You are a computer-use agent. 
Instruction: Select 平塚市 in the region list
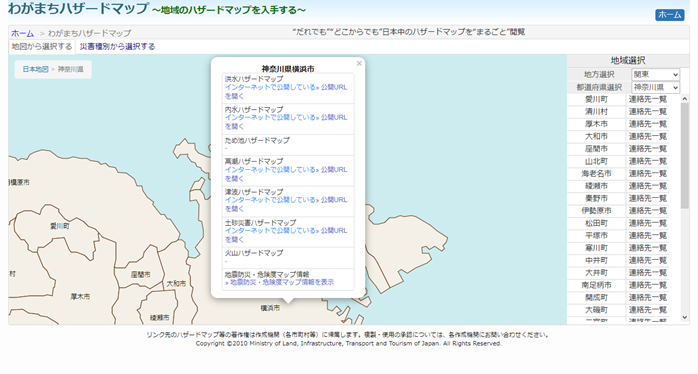coord(596,236)
